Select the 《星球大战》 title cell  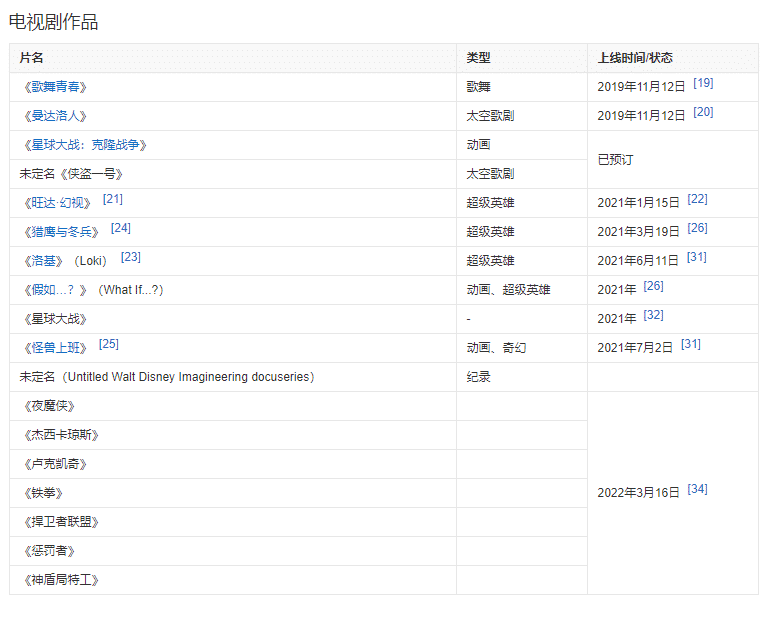pyautogui.click(x=233, y=319)
